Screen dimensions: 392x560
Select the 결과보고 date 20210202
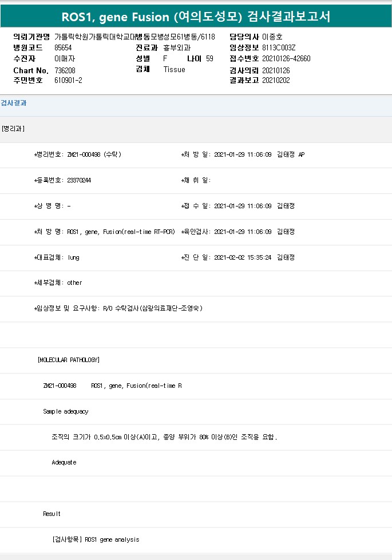point(276,81)
